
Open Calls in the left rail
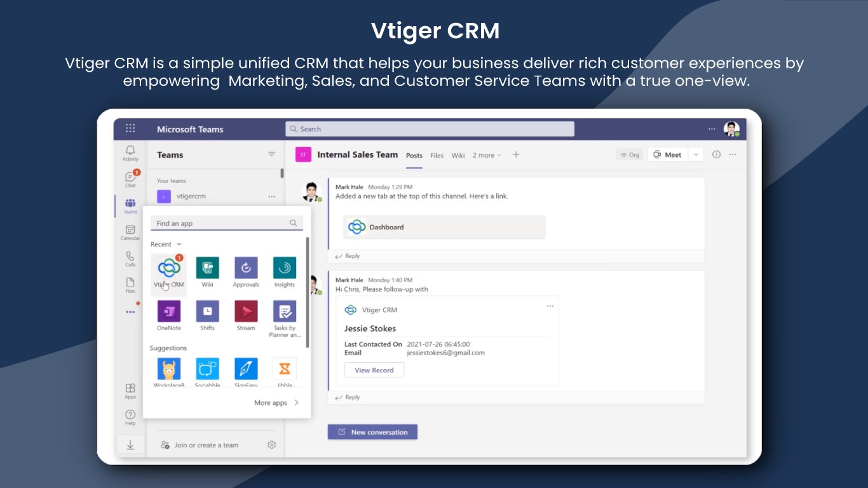pyautogui.click(x=130, y=259)
